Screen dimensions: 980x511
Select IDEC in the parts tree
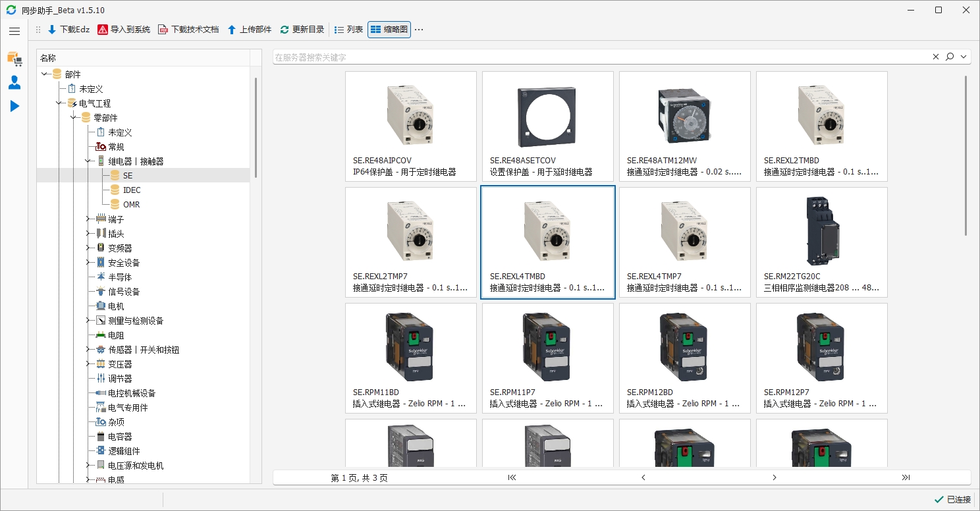(x=132, y=190)
